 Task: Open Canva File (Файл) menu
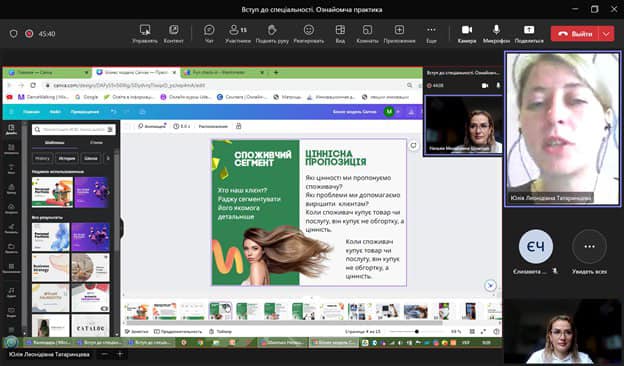[55, 112]
